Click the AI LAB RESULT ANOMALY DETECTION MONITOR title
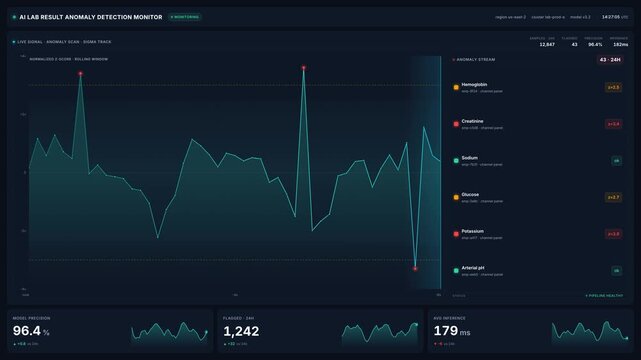This screenshot has width=641, height=360. tap(91, 17)
